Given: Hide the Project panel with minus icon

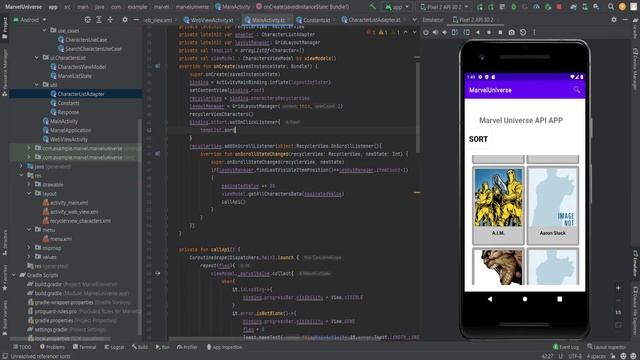Looking at the screenshot, I should [x=136, y=20].
